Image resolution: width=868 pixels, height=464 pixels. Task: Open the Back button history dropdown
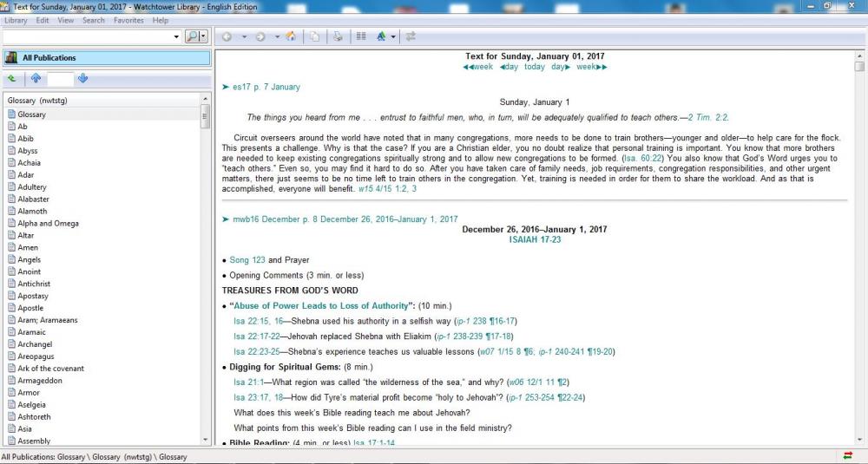point(244,36)
